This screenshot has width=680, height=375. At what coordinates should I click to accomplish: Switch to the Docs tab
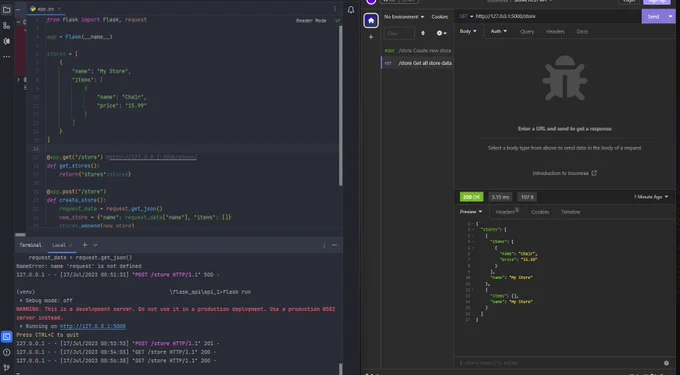[582, 32]
